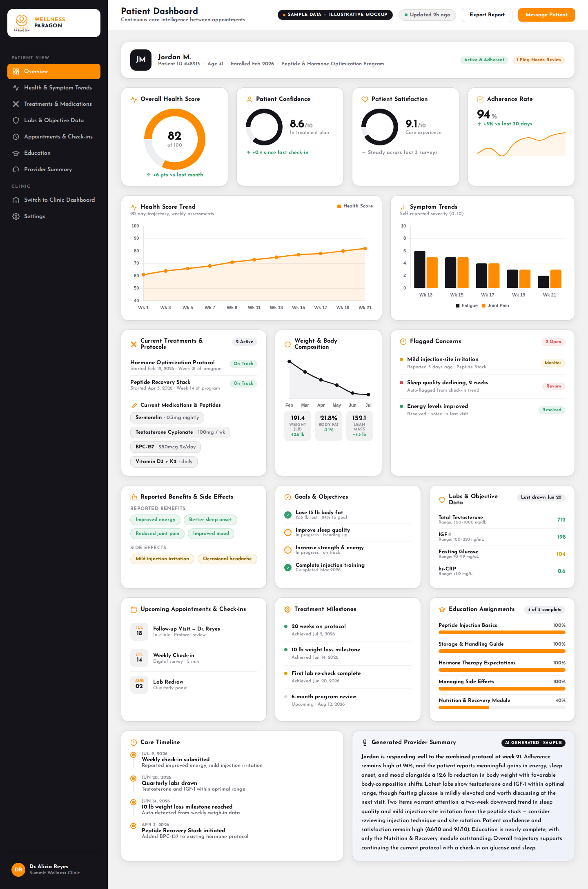This screenshot has height=889, width=588.
Task: Click the Generated Provider Summary lightbulb icon
Action: [365, 742]
